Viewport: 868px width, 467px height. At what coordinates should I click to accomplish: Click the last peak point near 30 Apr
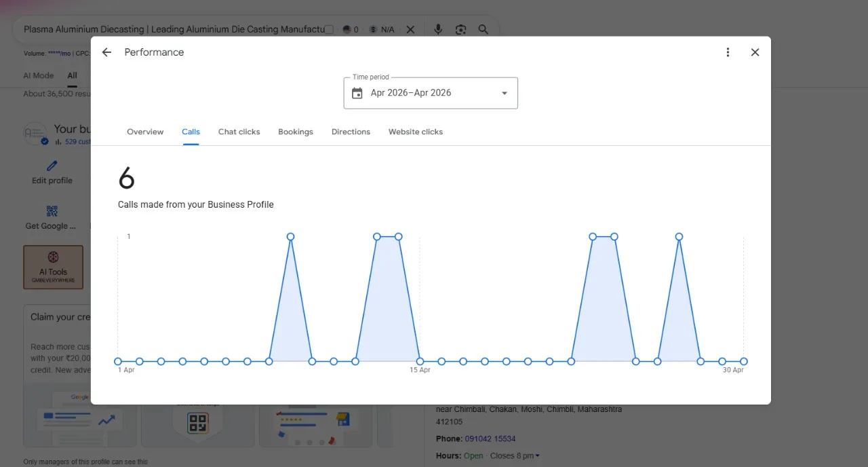click(x=679, y=236)
